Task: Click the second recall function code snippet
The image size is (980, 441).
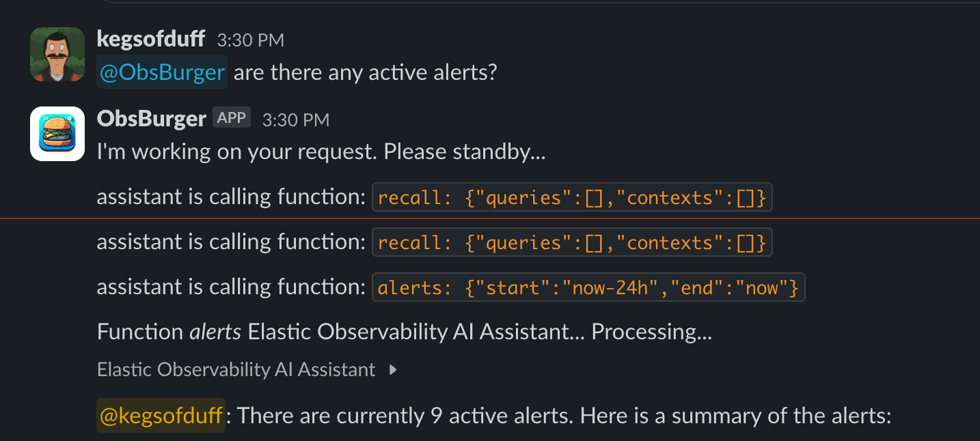Action: coord(572,242)
